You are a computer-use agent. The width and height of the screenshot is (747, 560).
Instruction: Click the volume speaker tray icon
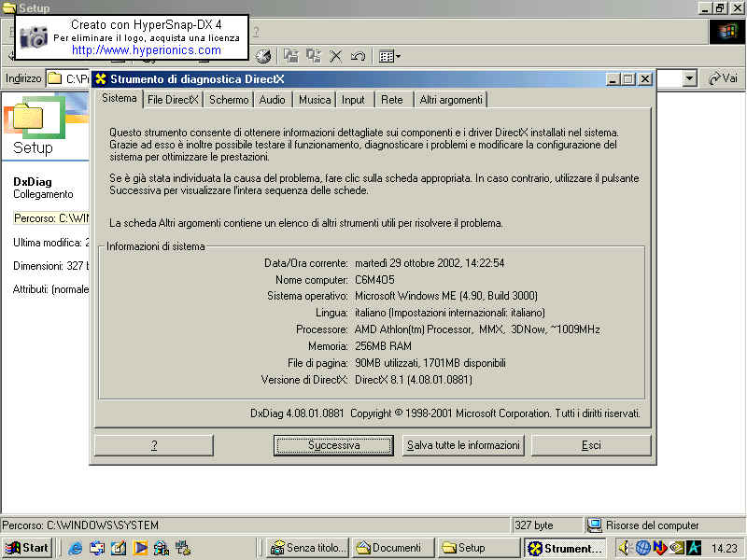[624, 548]
